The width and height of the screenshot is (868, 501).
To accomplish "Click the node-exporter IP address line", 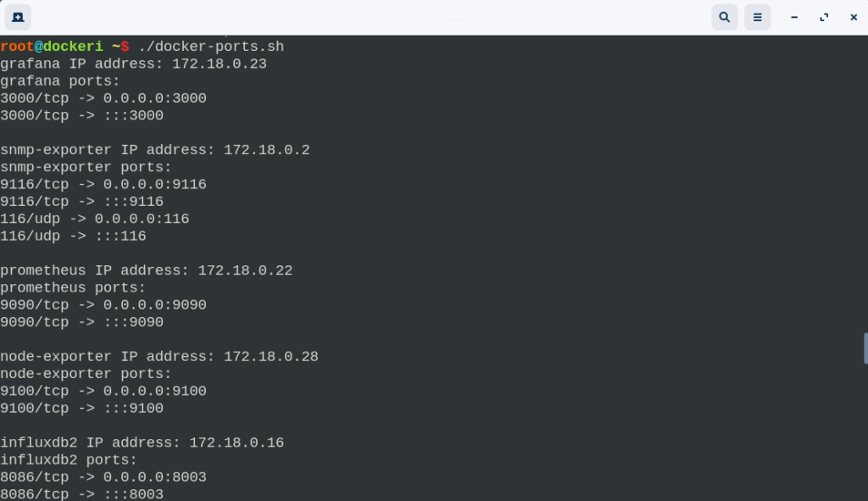I will [159, 357].
